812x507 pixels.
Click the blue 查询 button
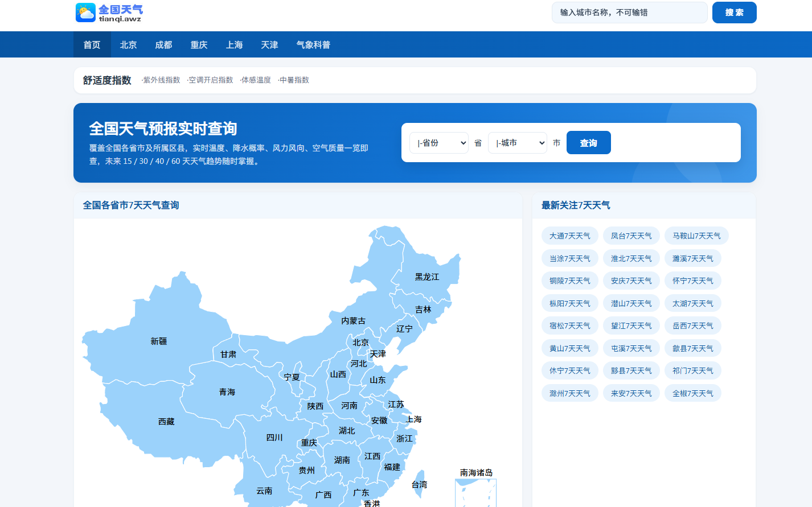(588, 143)
